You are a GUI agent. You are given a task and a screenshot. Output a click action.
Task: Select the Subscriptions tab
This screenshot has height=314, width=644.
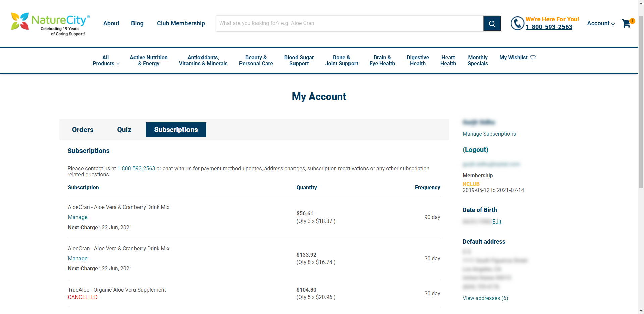(x=176, y=130)
